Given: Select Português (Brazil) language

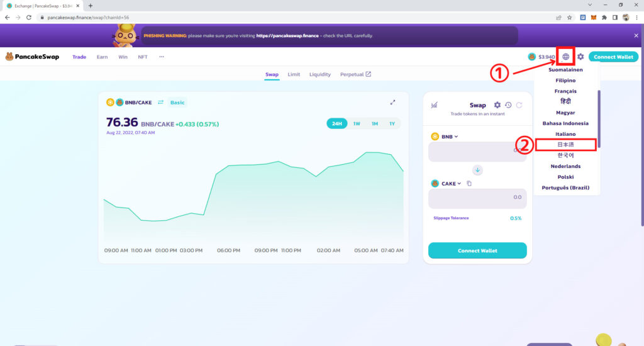Looking at the screenshot, I should point(565,188).
